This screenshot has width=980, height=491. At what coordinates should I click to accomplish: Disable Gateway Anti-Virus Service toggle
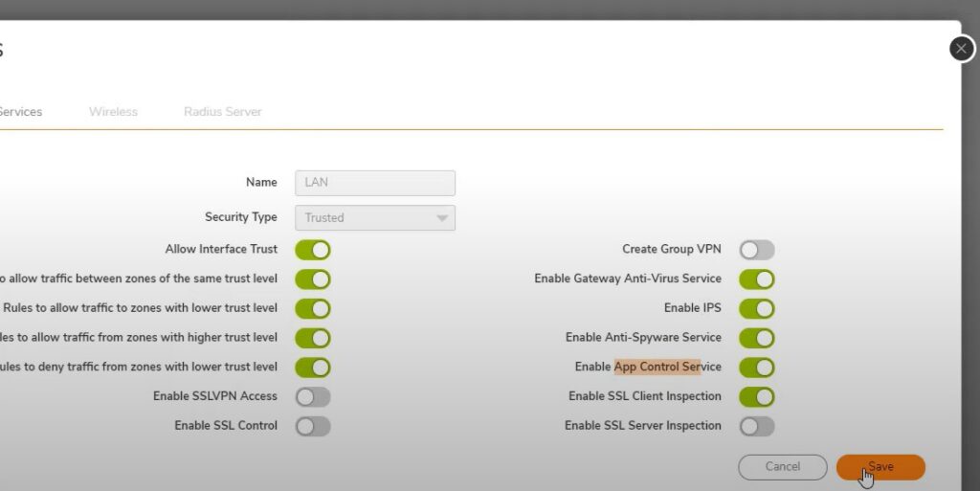coord(756,279)
